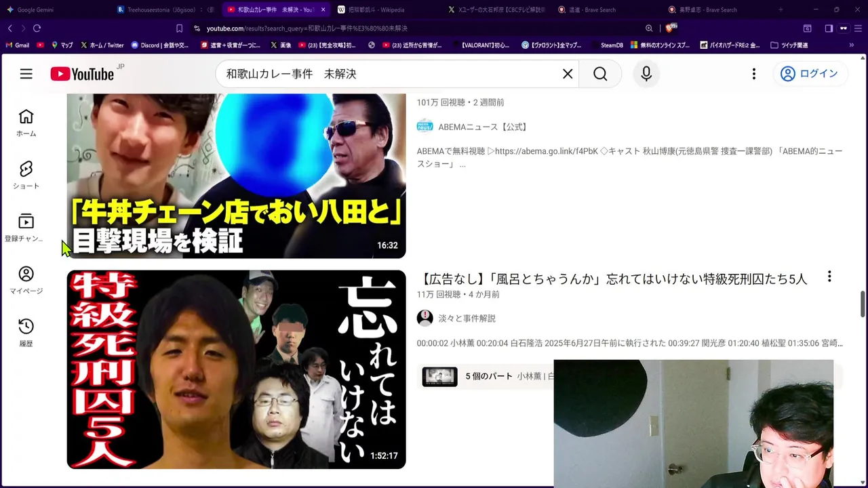The image size is (868, 488).
Task: Switch to the Treehouseestonia tab
Action: click(165, 9)
